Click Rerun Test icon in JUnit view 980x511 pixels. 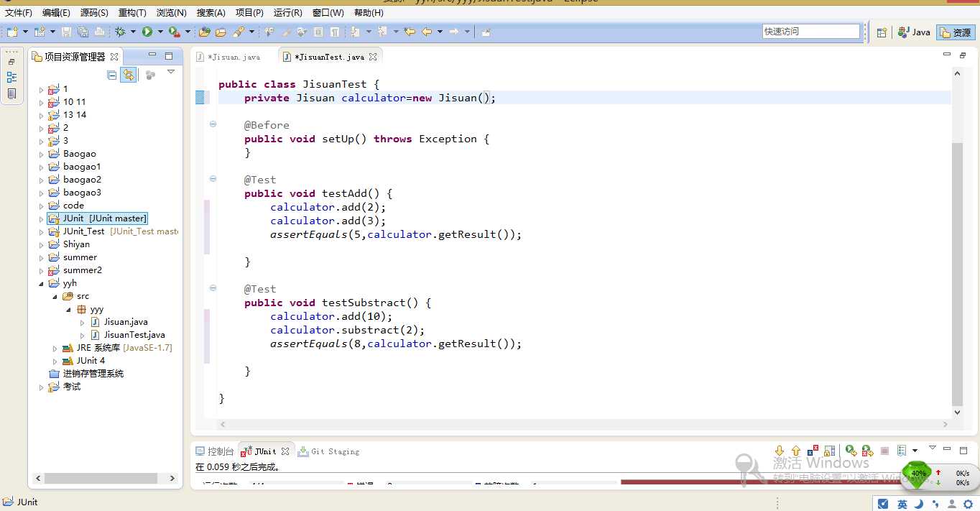point(851,451)
